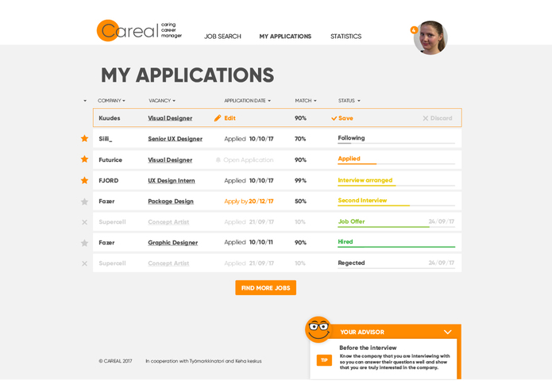The height and width of the screenshot is (392, 552).
Task: Unstar the Siili_ application
Action: point(84,139)
